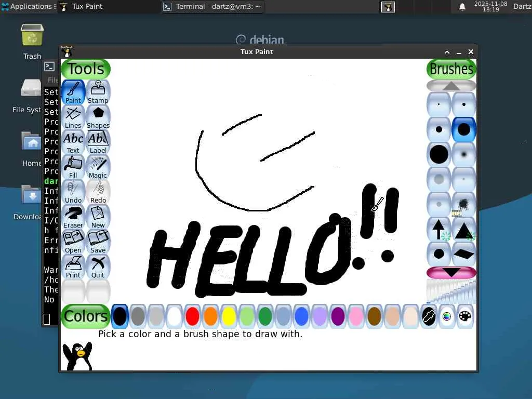Select the dark green color
Image resolution: width=532 pixels, height=399 pixels.
point(265,316)
